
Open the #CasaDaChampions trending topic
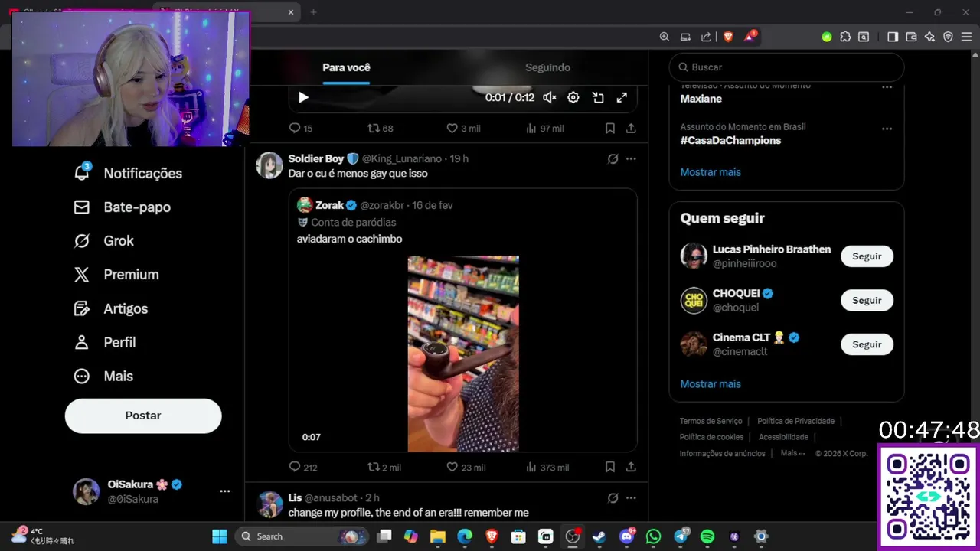tap(730, 140)
